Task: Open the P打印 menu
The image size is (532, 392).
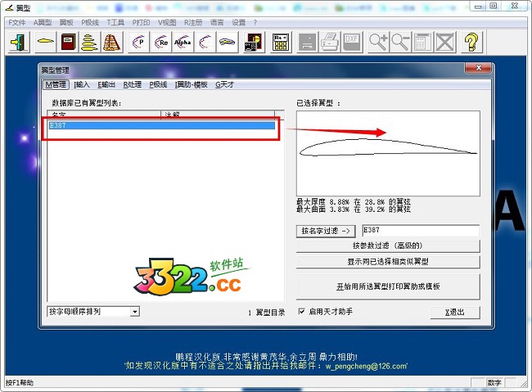Action: [141, 22]
